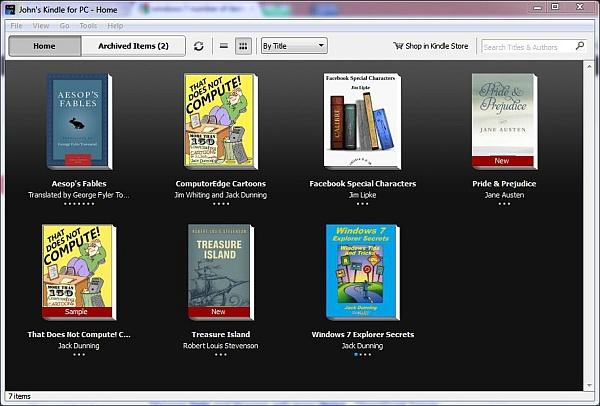Open Facebook Special Characters book cover

tap(362, 121)
